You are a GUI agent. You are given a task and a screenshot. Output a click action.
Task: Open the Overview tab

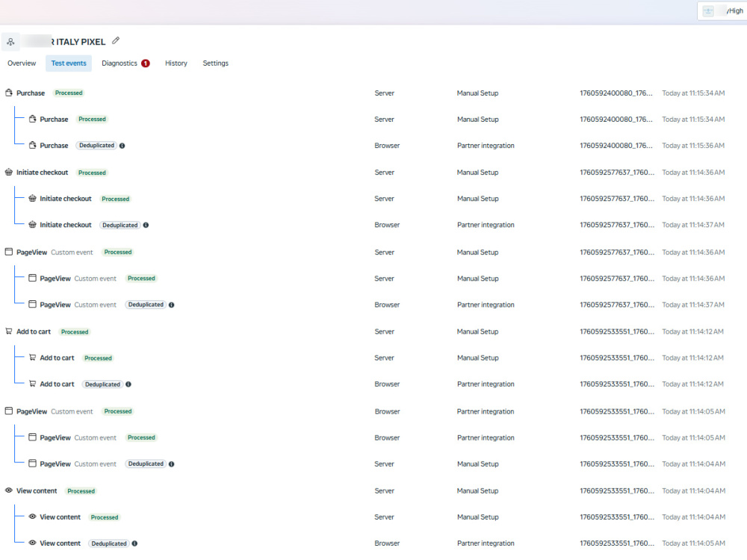pos(22,63)
